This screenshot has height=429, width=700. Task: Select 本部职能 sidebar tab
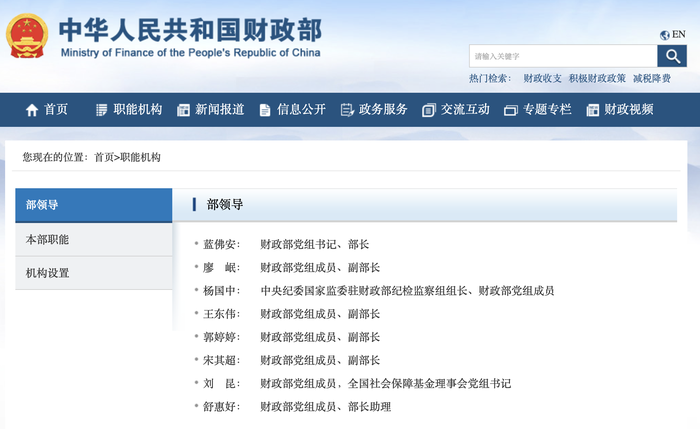click(x=94, y=240)
